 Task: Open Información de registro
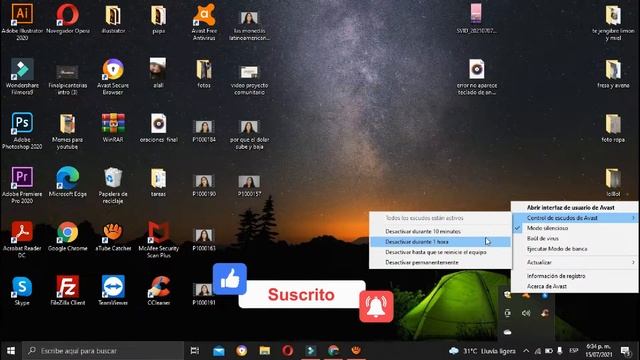pos(574,276)
